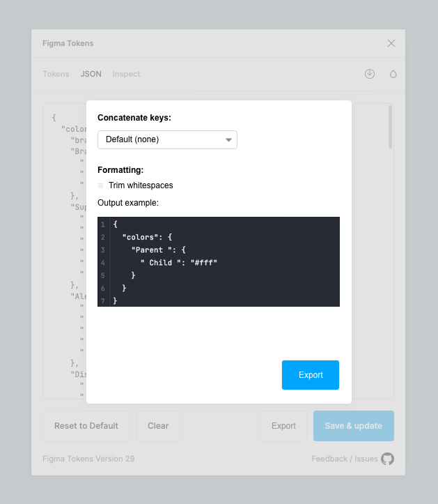Open the Concatenate keys dropdown
Image resolution: width=438 pixels, height=504 pixels.
(167, 139)
